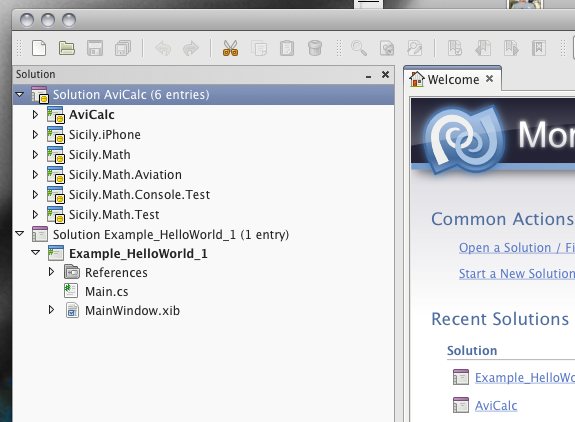This screenshot has height=422, width=575.
Task: Click the References folder icon
Action: (x=72, y=272)
